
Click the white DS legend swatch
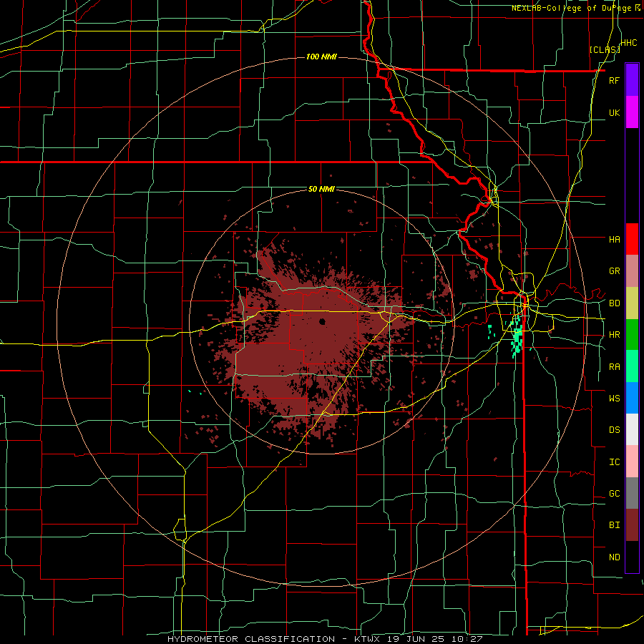pyautogui.click(x=632, y=429)
